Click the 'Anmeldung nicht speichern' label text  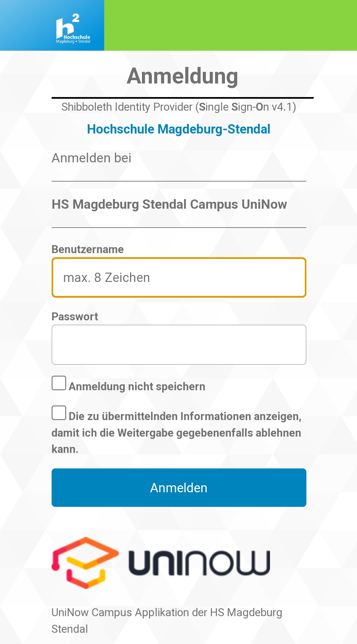tap(137, 387)
